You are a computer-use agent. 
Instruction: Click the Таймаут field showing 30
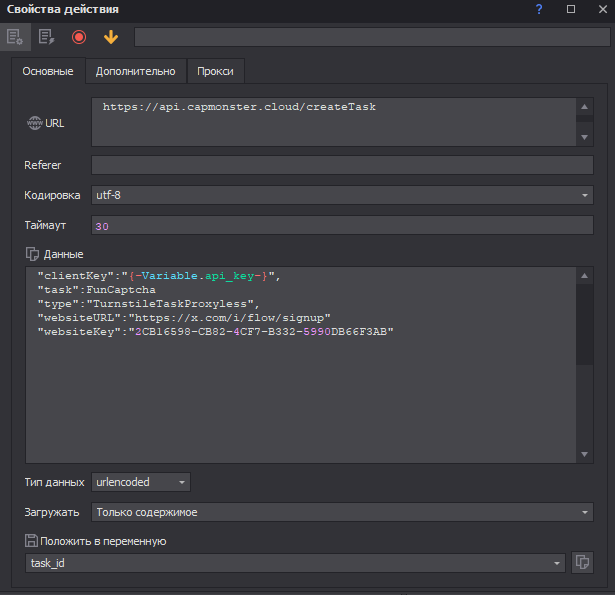[342, 226]
